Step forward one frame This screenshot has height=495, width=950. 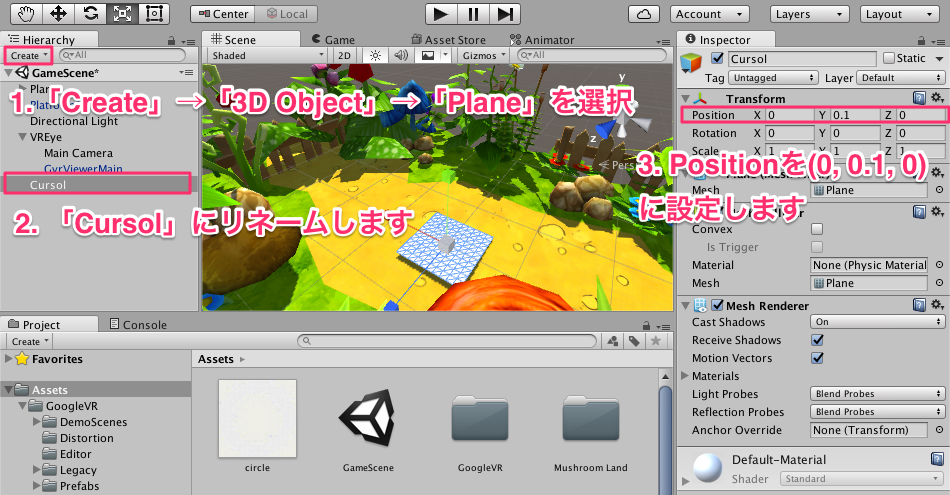pyautogui.click(x=505, y=14)
